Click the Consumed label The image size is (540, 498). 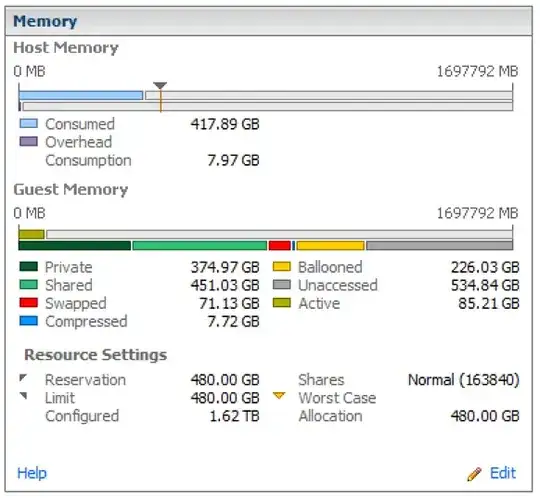coord(80,124)
